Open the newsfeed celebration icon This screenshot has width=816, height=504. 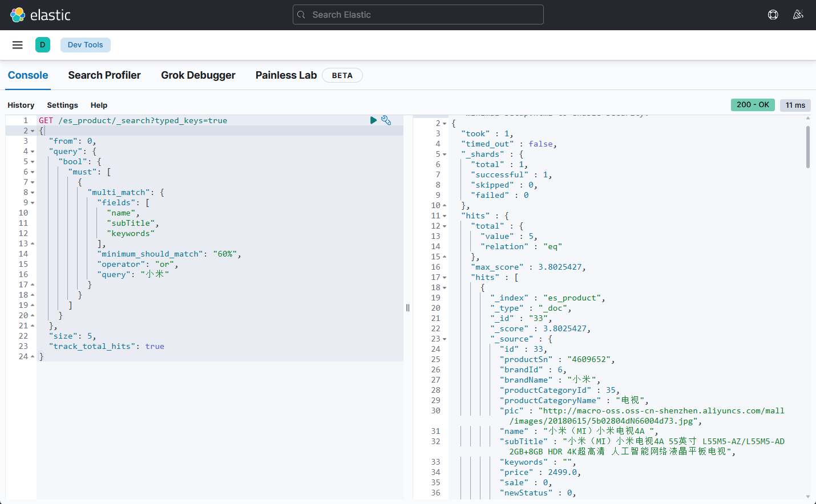(x=798, y=15)
